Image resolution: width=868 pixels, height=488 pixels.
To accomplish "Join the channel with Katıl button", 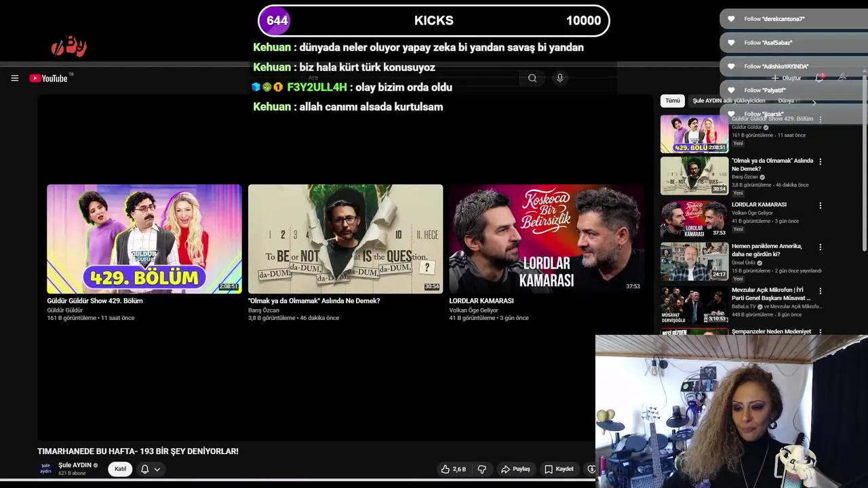I will [120, 469].
